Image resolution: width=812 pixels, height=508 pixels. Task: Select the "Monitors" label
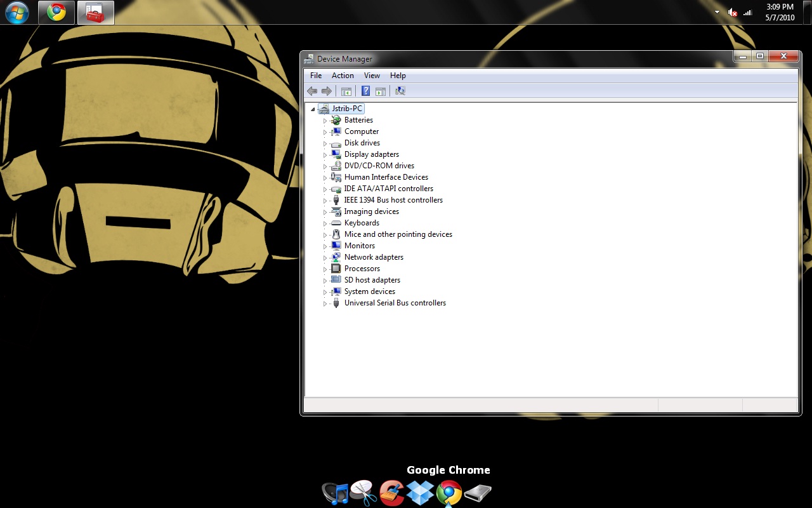click(360, 246)
